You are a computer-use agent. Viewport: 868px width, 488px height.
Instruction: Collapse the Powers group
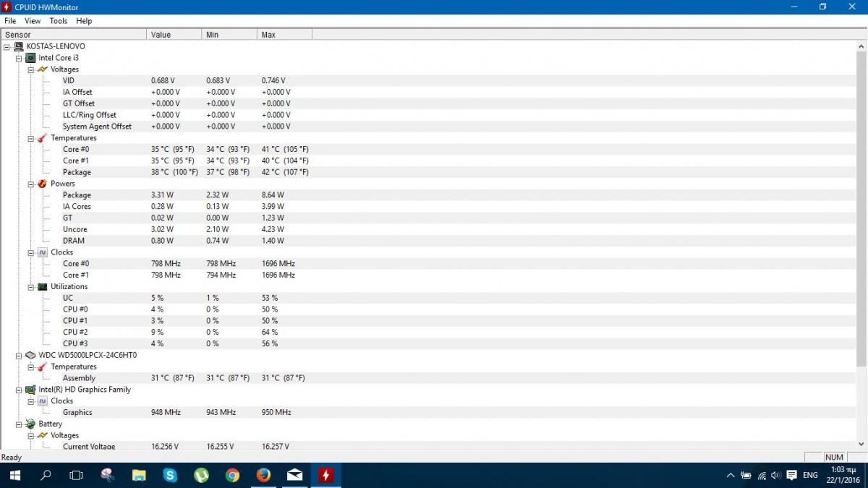(31, 184)
